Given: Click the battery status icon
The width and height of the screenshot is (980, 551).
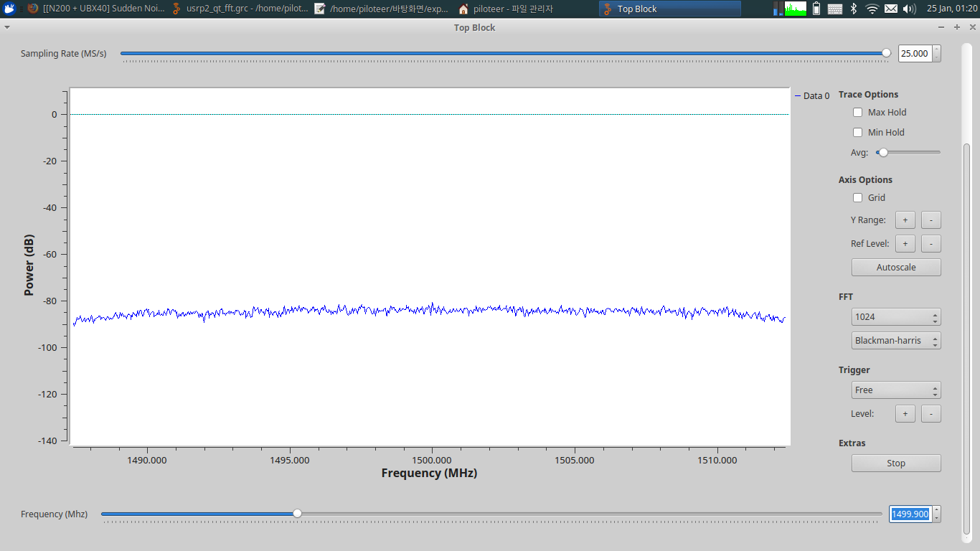Looking at the screenshot, I should 817,9.
